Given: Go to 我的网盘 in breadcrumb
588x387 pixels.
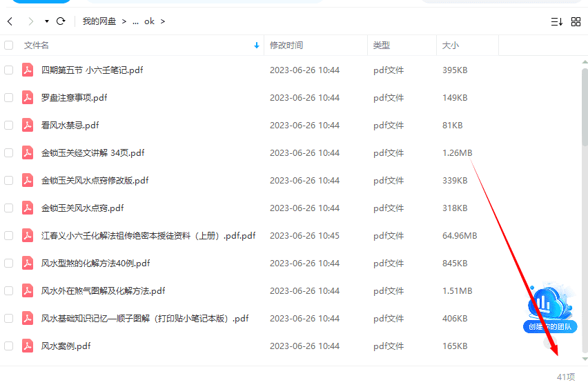Looking at the screenshot, I should pyautogui.click(x=99, y=21).
